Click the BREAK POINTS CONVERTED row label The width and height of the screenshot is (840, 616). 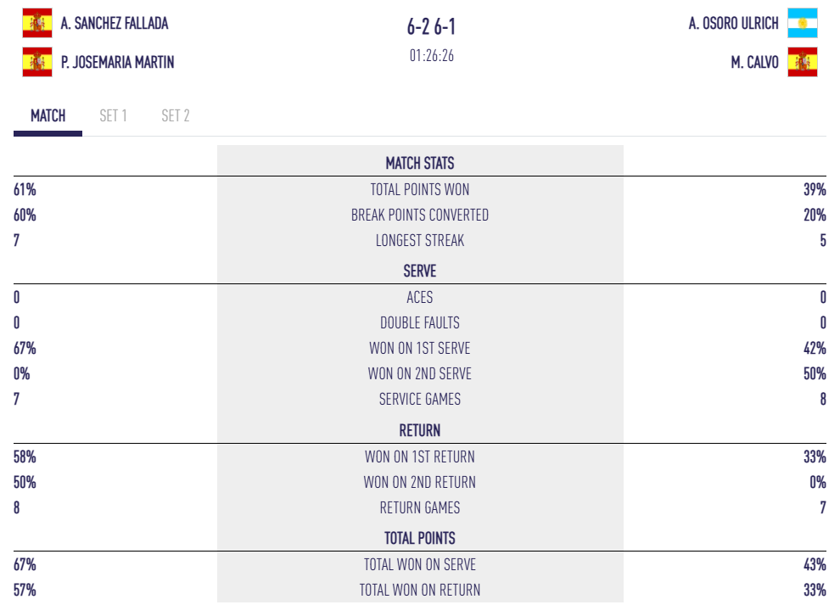click(420, 216)
